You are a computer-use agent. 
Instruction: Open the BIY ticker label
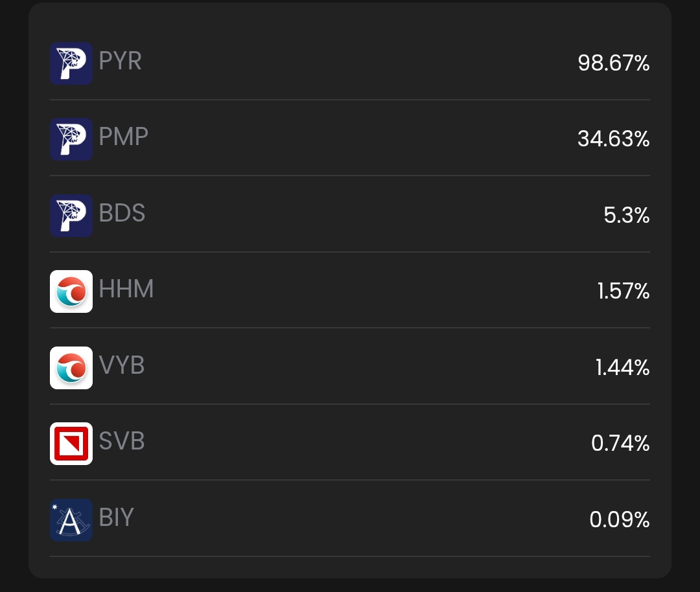117,518
